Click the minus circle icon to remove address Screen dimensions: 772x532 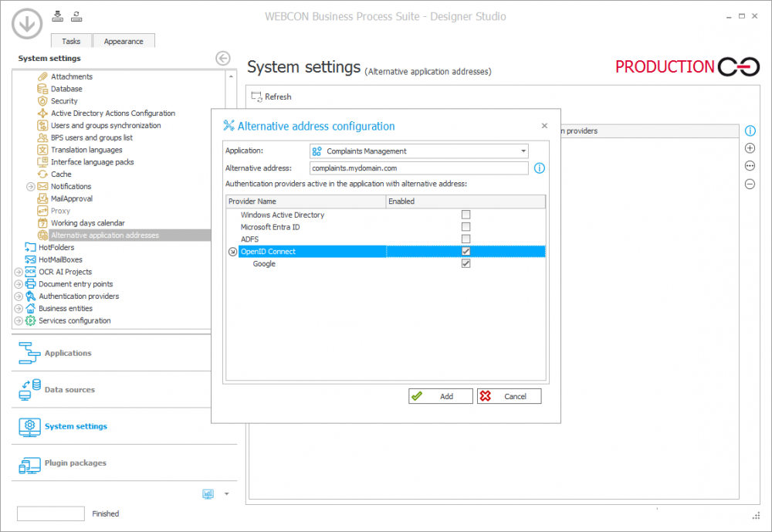point(750,185)
